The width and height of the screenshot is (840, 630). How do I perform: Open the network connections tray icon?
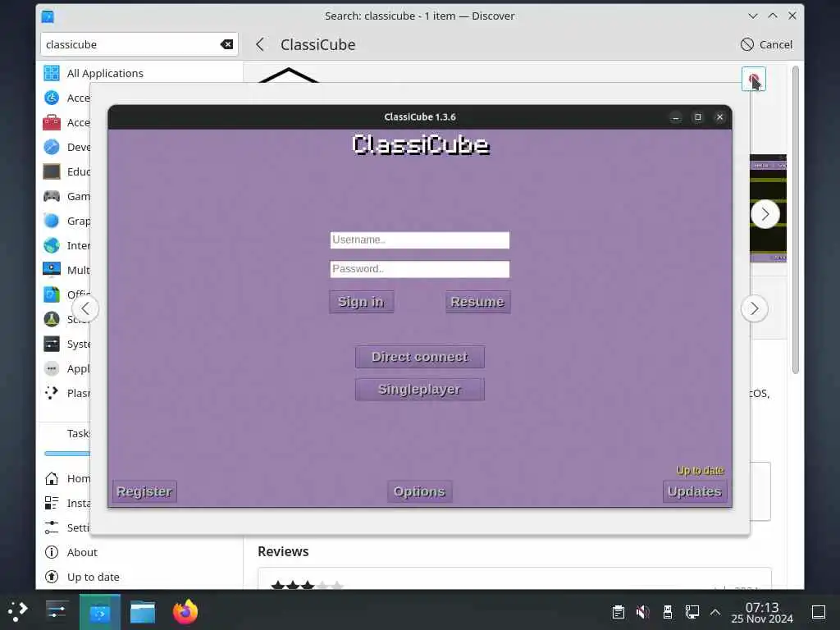(x=692, y=612)
